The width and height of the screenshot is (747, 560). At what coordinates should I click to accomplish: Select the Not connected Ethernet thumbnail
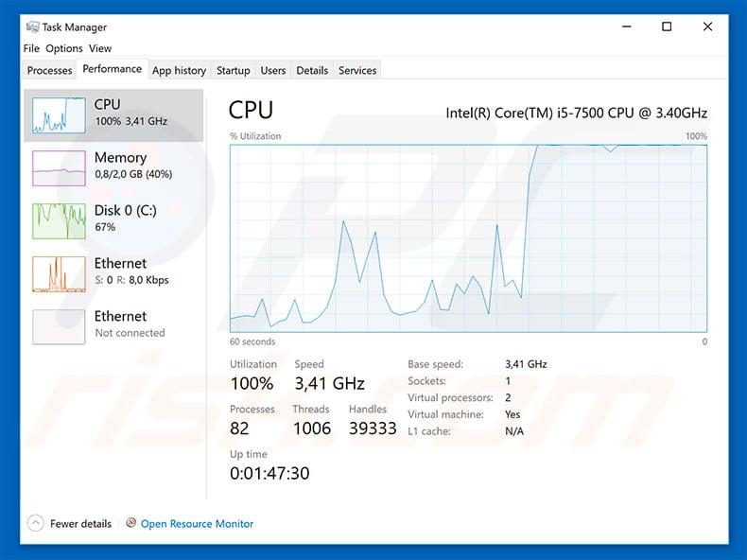point(59,327)
